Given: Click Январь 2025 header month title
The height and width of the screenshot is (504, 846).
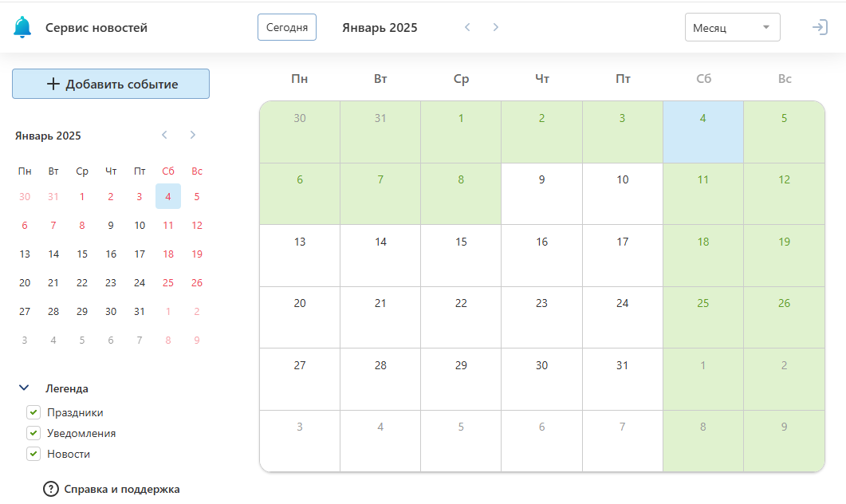Looking at the screenshot, I should [380, 28].
